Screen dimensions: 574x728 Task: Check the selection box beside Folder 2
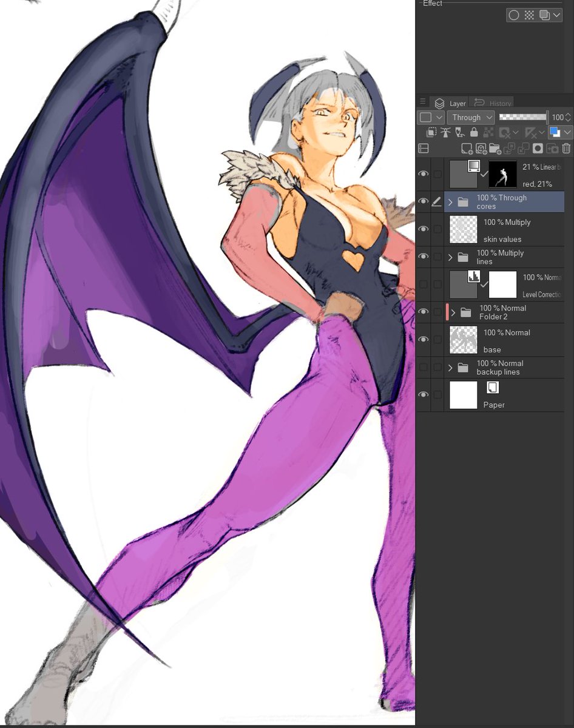tap(437, 312)
